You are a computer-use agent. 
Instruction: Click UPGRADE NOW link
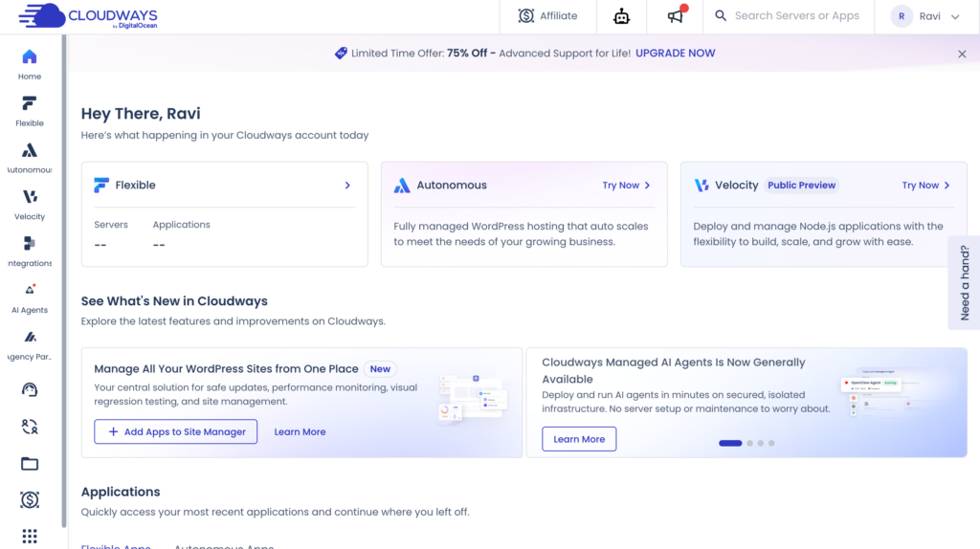pyautogui.click(x=675, y=54)
